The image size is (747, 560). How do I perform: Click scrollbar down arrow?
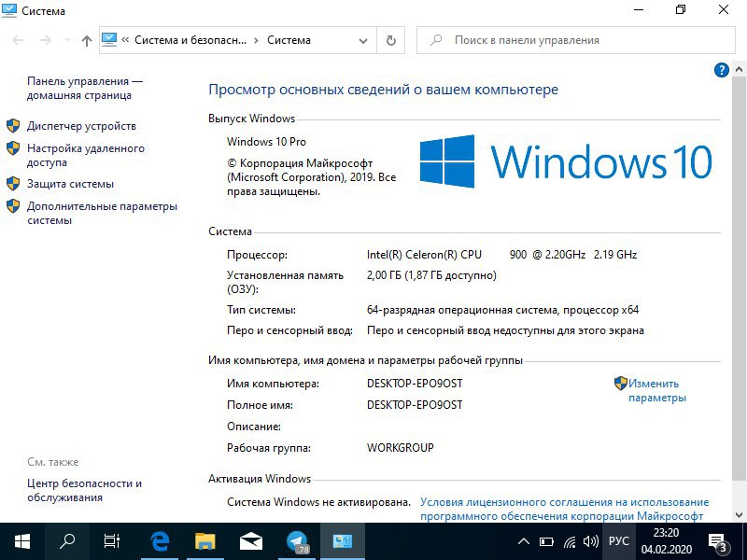(739, 515)
